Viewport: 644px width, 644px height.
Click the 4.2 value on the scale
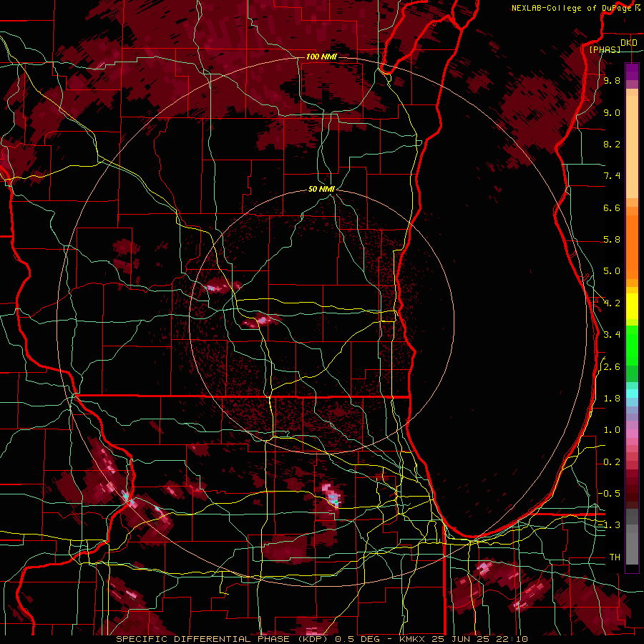pyautogui.click(x=612, y=303)
